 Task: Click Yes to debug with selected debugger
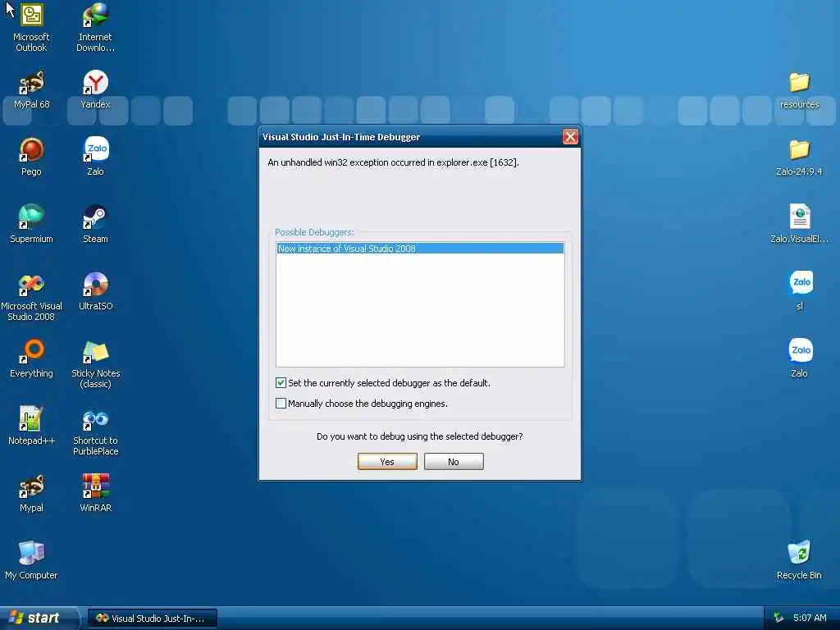coord(387,462)
